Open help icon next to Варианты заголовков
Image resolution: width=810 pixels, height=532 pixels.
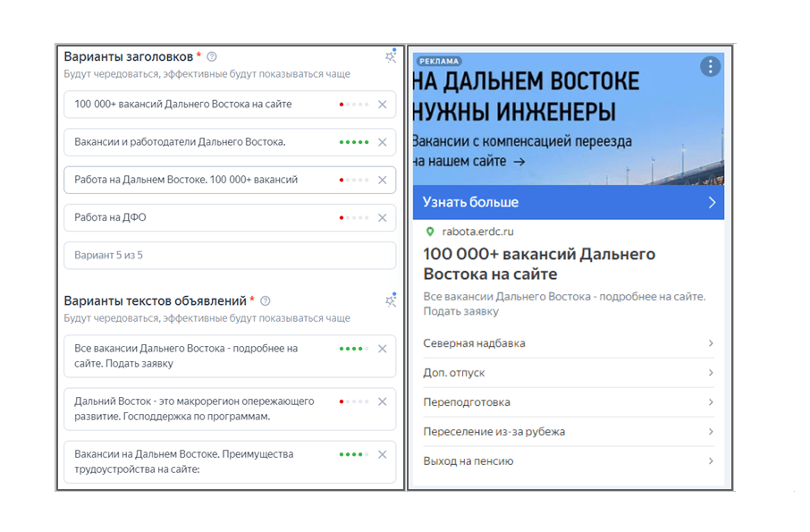(x=212, y=57)
